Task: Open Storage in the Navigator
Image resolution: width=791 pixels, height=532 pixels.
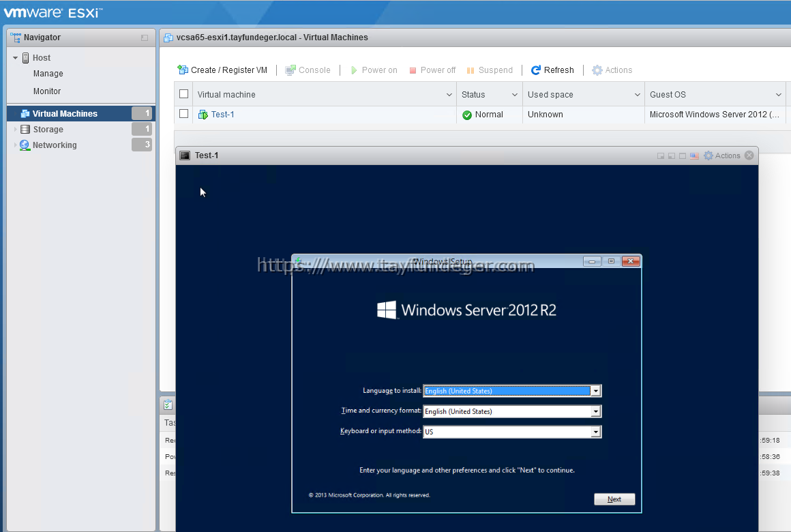Action: point(48,130)
